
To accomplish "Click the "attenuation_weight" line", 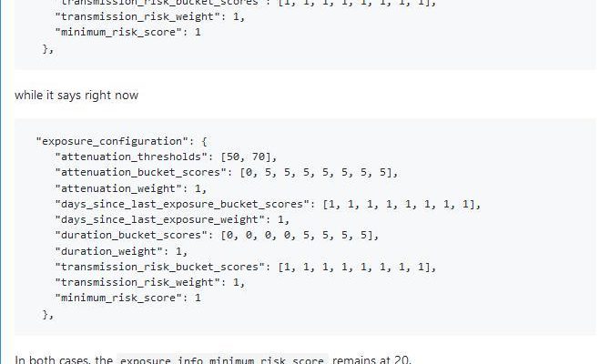I will pyautogui.click(x=131, y=188).
